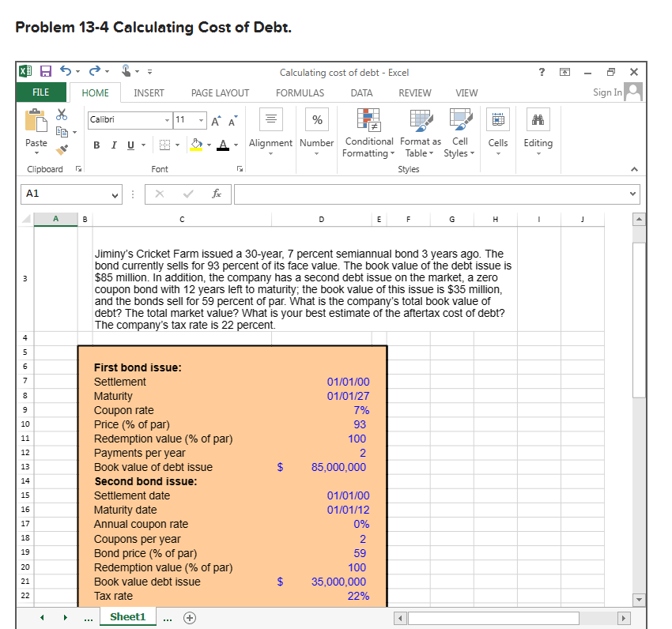Click the Sign In link
Image resolution: width=672 pixels, height=629 pixels.
606,92
